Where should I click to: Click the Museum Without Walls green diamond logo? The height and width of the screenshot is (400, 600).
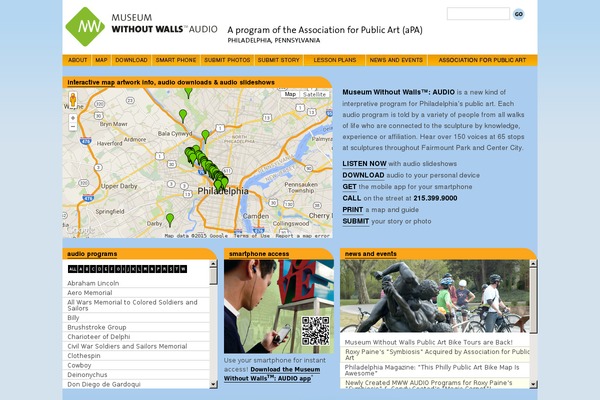pos(85,26)
